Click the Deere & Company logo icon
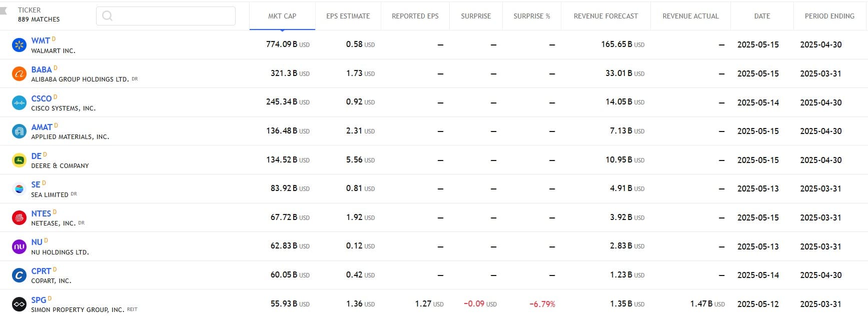The height and width of the screenshot is (317, 868). pos(19,160)
